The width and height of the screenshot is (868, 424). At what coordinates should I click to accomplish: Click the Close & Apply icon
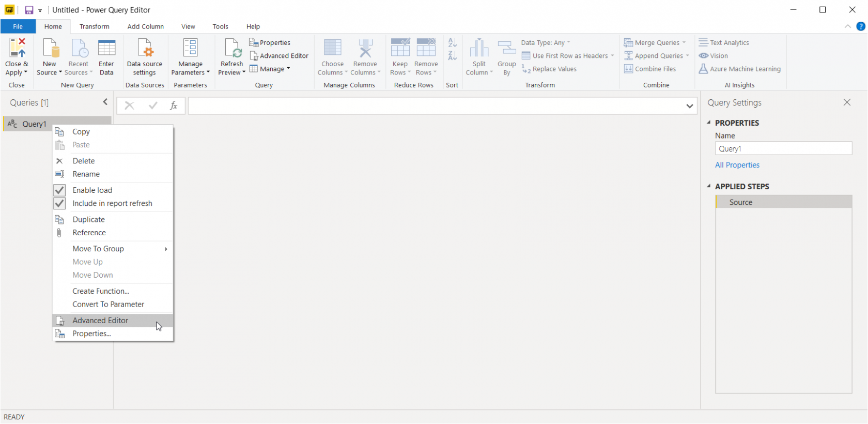pos(17,48)
